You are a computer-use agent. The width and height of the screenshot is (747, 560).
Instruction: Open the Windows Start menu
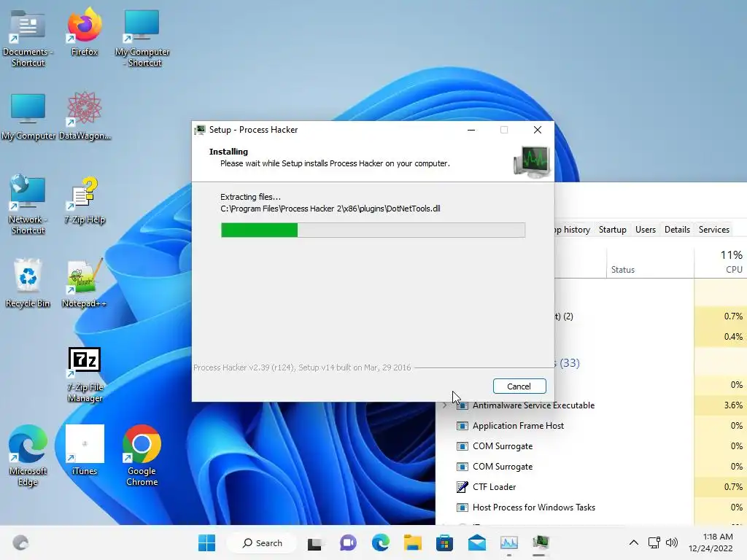[x=206, y=542]
